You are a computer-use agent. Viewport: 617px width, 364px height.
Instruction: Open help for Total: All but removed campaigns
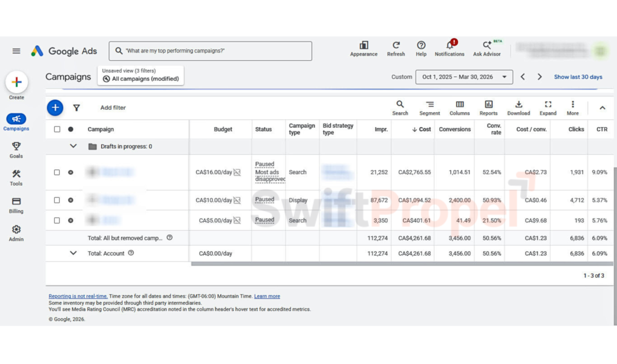(169, 237)
